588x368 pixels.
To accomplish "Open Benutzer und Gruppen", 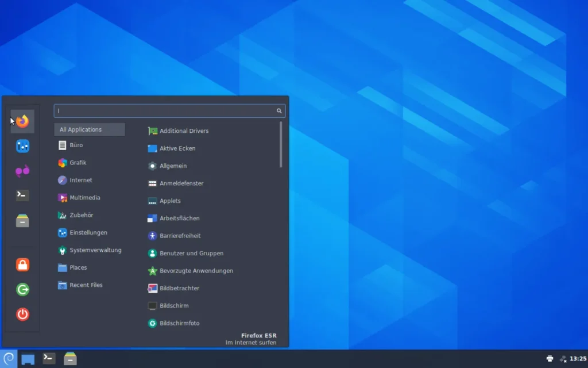I will (x=191, y=253).
